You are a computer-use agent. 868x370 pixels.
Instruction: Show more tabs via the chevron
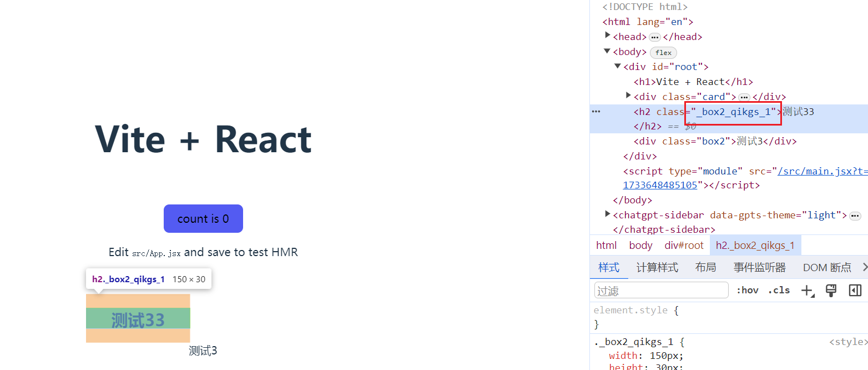point(864,267)
